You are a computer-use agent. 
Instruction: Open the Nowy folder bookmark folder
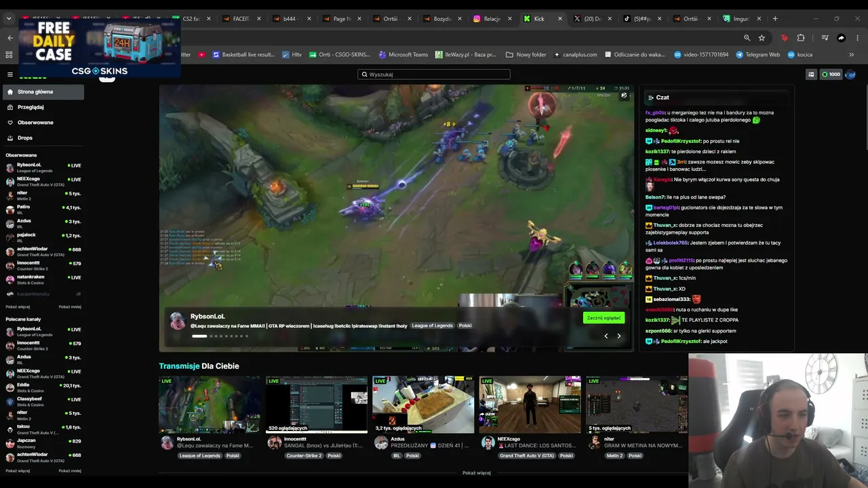(x=526, y=54)
